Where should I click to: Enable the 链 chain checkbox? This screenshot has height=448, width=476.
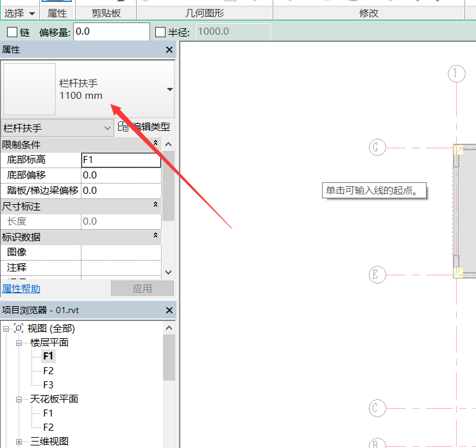12,32
